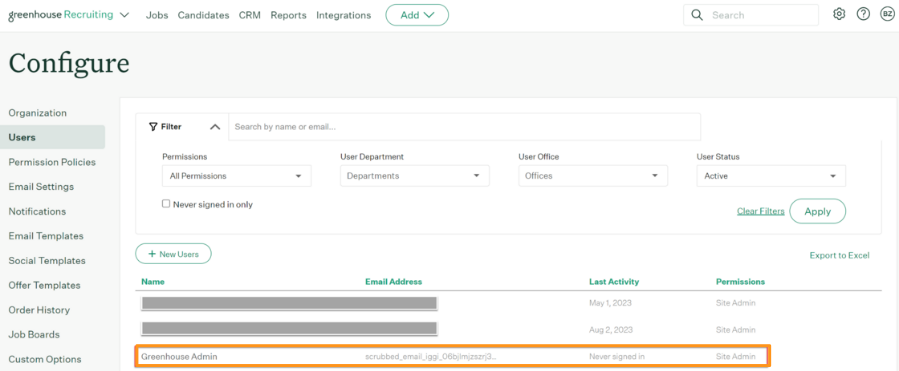Click the Search by name or email field
This screenshot has height=371, width=899.
click(464, 127)
